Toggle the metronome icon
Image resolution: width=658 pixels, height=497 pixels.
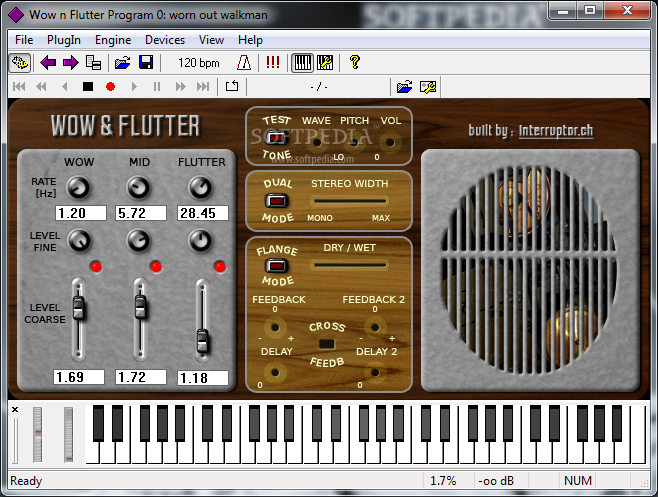pyautogui.click(x=244, y=63)
